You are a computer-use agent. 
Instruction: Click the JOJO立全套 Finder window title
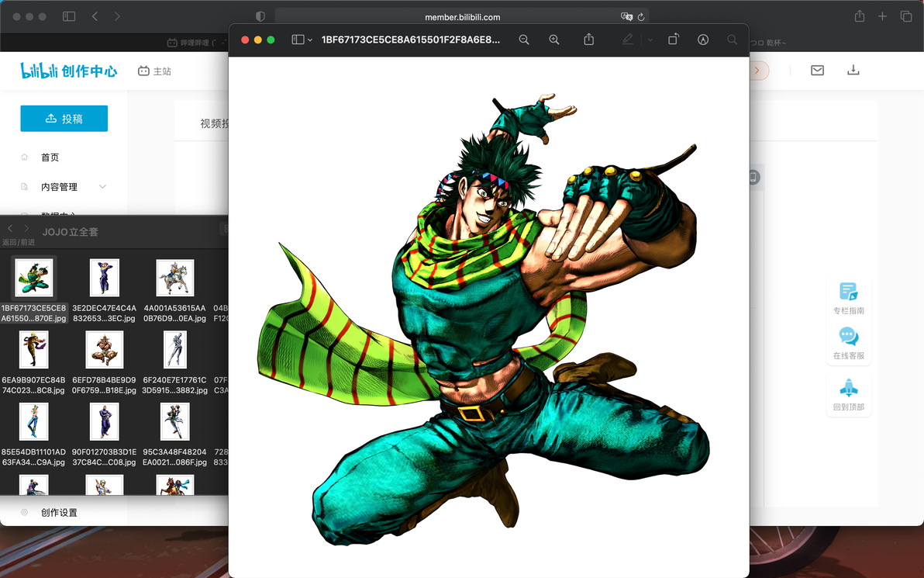(70, 232)
